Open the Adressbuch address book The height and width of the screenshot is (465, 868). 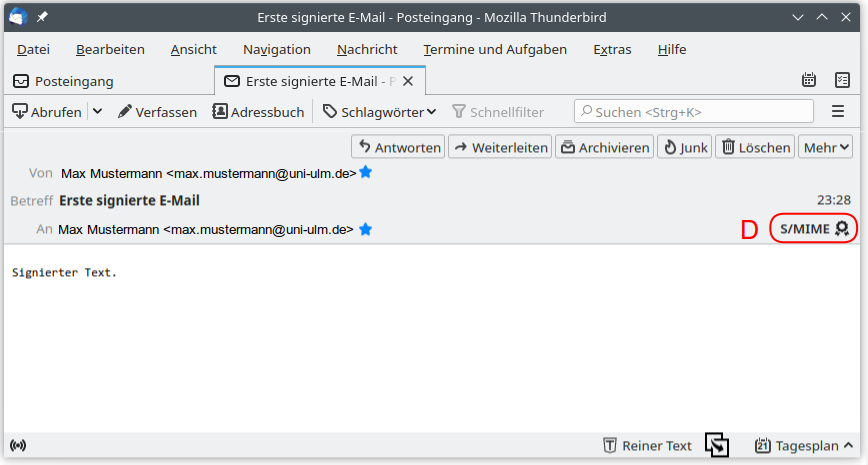(258, 112)
